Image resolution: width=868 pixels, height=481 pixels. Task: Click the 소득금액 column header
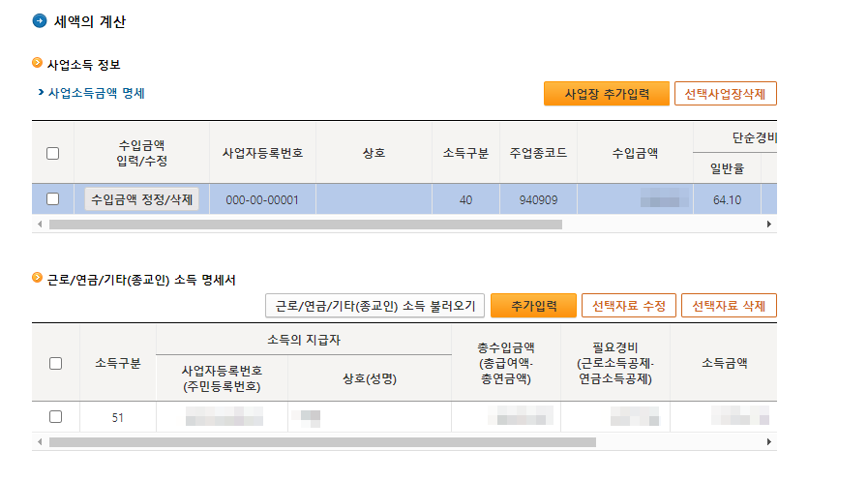click(x=724, y=363)
